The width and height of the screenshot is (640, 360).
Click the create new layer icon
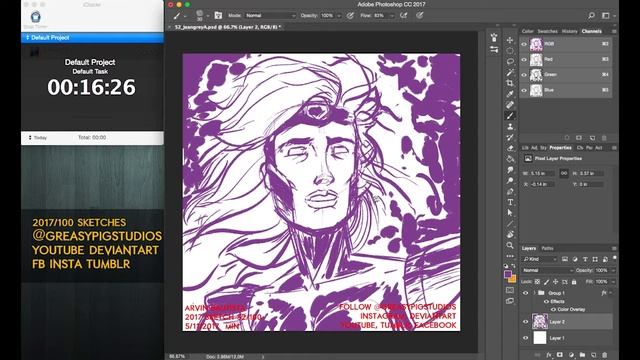[x=593, y=355]
